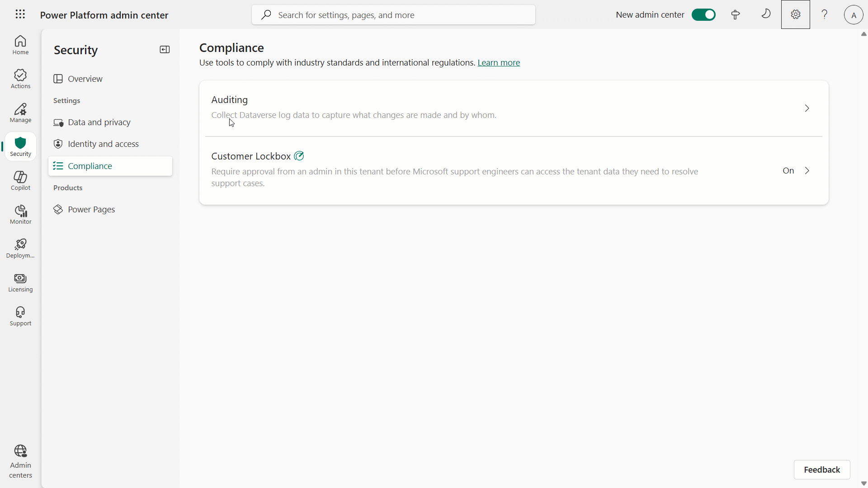The image size is (868, 488).
Task: Click the Feedback button
Action: [822, 470]
